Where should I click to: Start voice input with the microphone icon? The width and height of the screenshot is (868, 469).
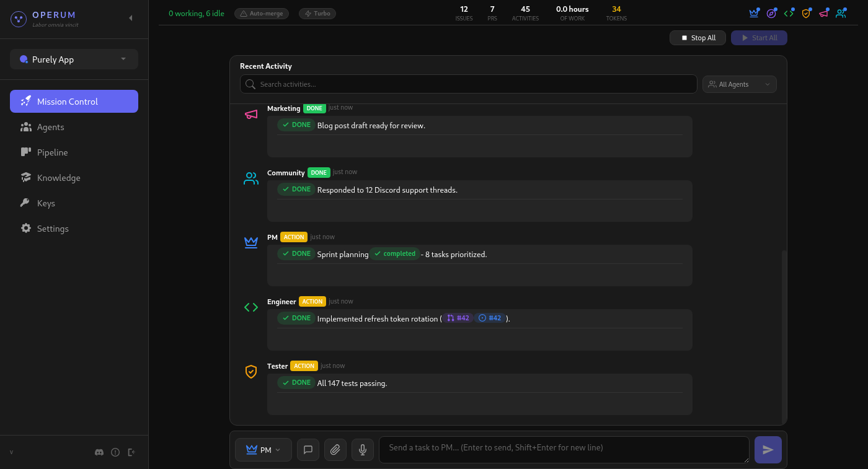point(363,449)
